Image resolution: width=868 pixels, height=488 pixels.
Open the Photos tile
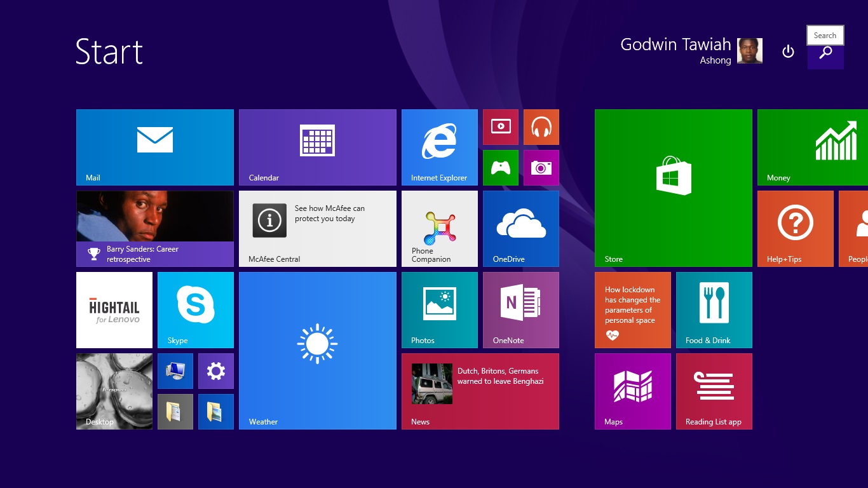[440, 310]
